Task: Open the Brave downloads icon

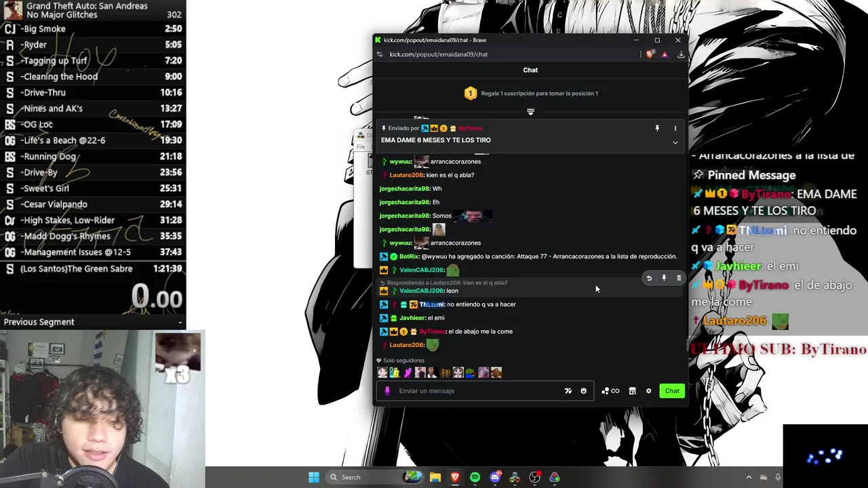Action: [681, 54]
